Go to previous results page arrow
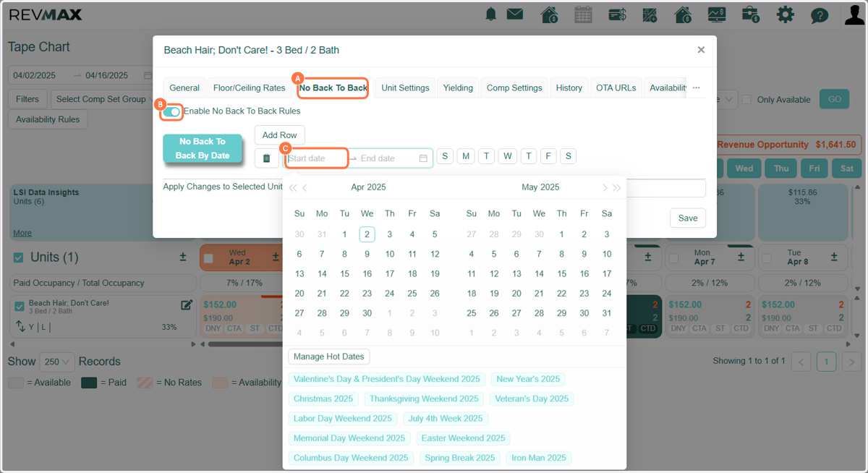 pos(801,362)
